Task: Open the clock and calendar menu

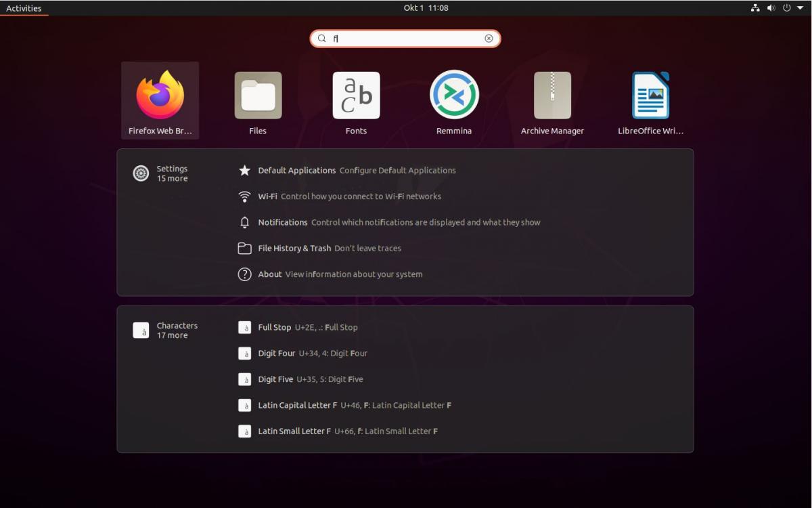Action: pyautogui.click(x=426, y=8)
